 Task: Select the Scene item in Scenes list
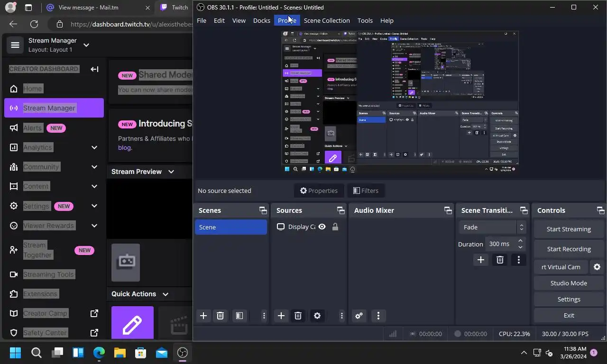click(231, 227)
